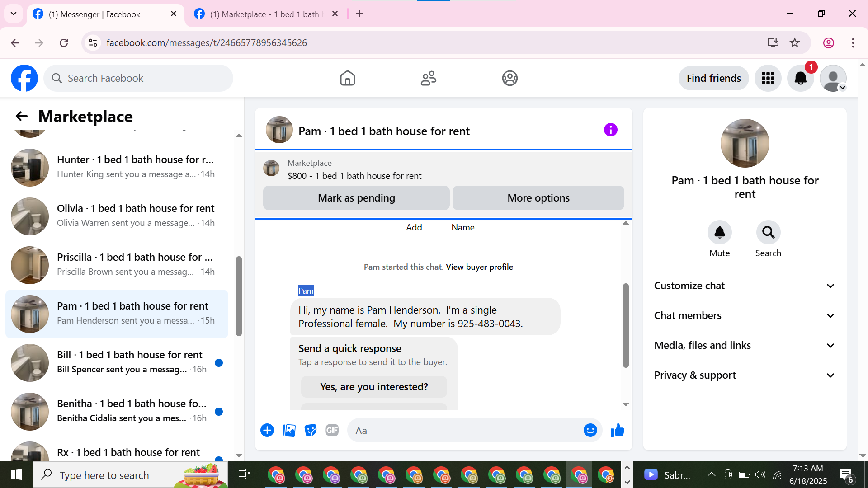This screenshot has width=868, height=488.
Task: Expand Media, files and links section
Action: coord(745,345)
